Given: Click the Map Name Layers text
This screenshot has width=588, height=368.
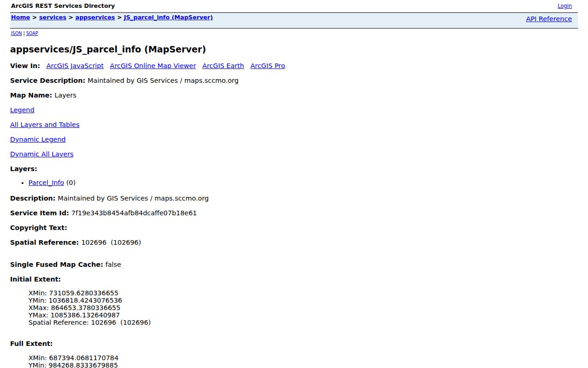Looking at the screenshot, I should coord(65,95).
